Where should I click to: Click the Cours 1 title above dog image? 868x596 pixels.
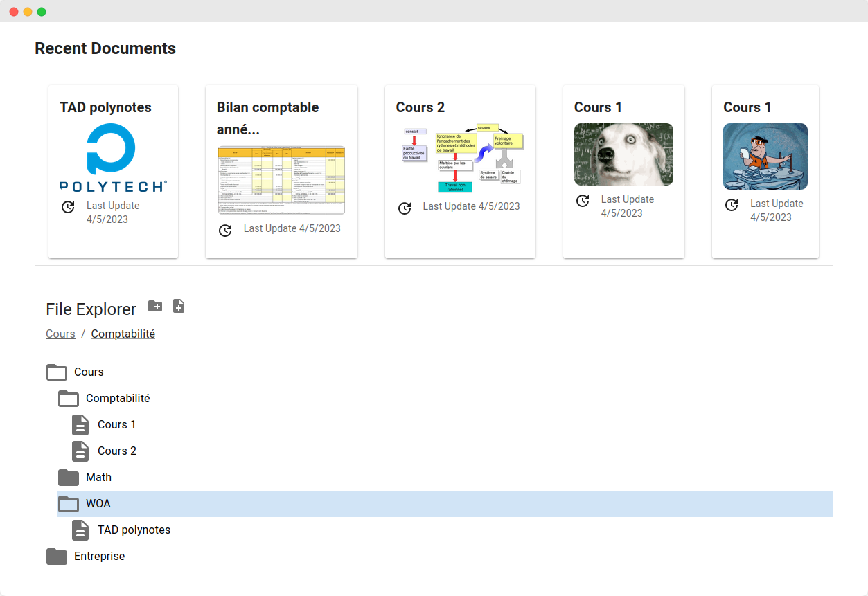tap(599, 107)
